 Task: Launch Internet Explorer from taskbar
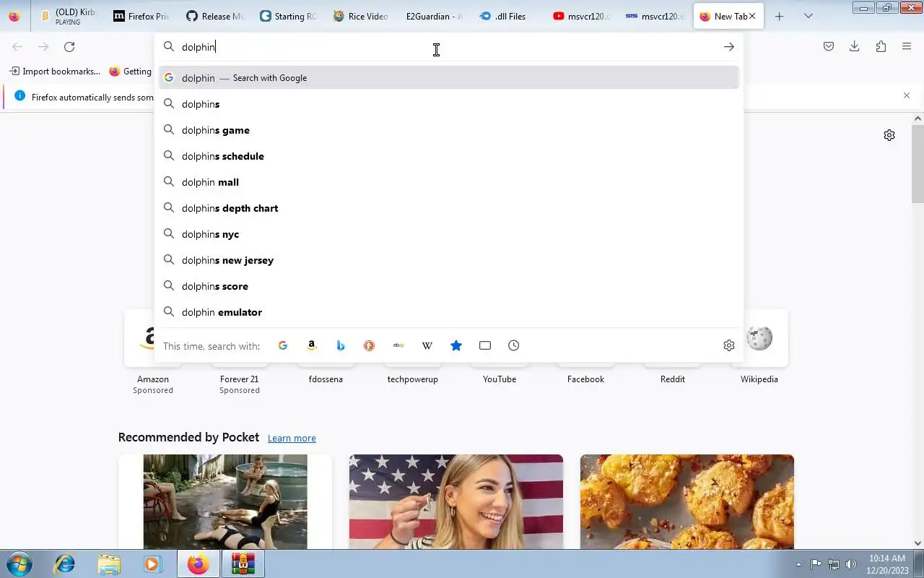[x=65, y=564]
